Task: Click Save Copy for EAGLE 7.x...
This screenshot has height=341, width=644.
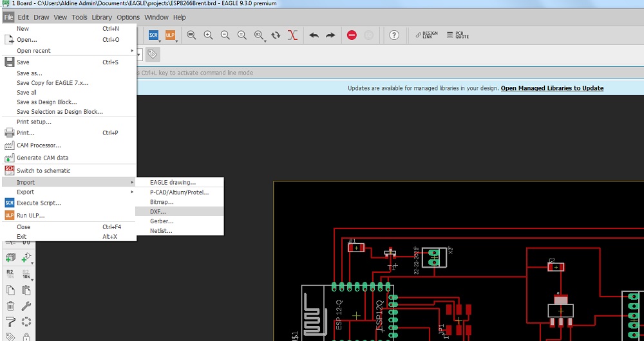Action: tap(69, 83)
